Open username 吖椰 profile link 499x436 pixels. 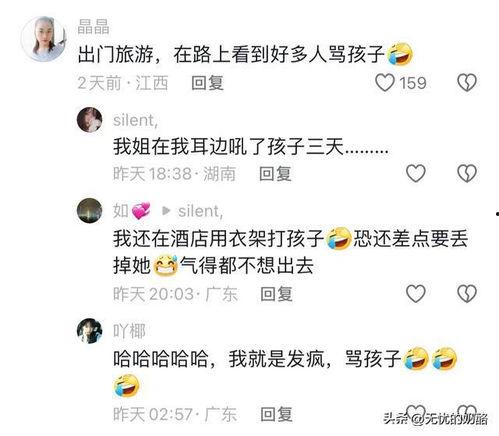129,331
